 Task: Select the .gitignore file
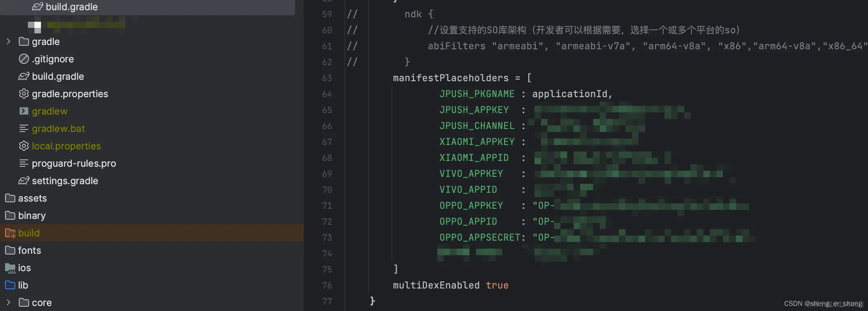(x=53, y=59)
